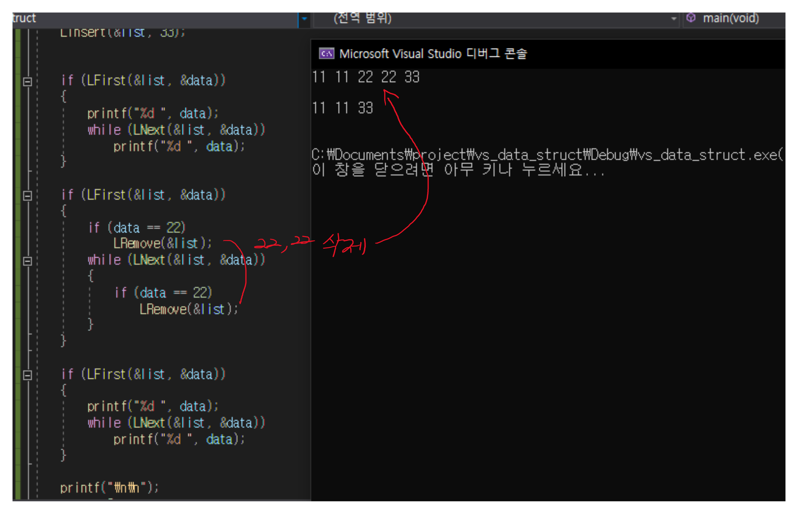Click the partially visible LInsert(&list, 33) line
This screenshot has width=798, height=532.
pyautogui.click(x=122, y=33)
